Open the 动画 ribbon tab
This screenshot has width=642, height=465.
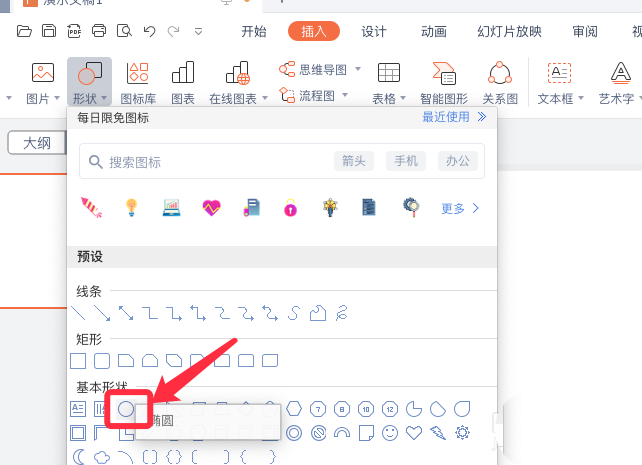tap(434, 31)
